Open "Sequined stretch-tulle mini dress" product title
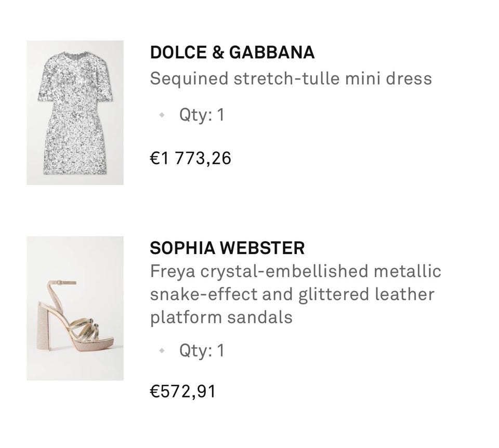 coord(291,78)
